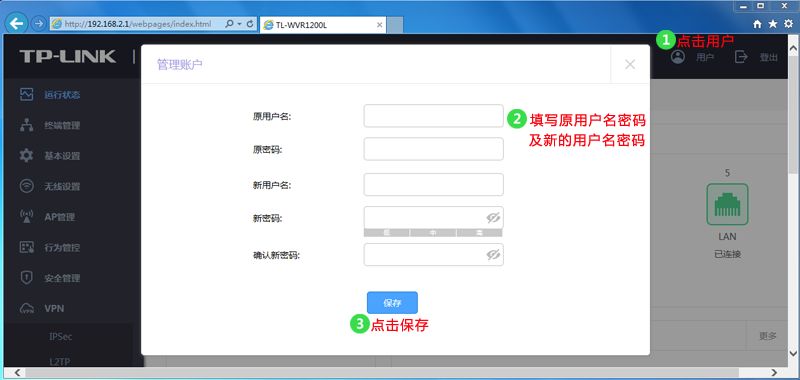
Task: Click the browser URL address field
Action: [x=138, y=24]
